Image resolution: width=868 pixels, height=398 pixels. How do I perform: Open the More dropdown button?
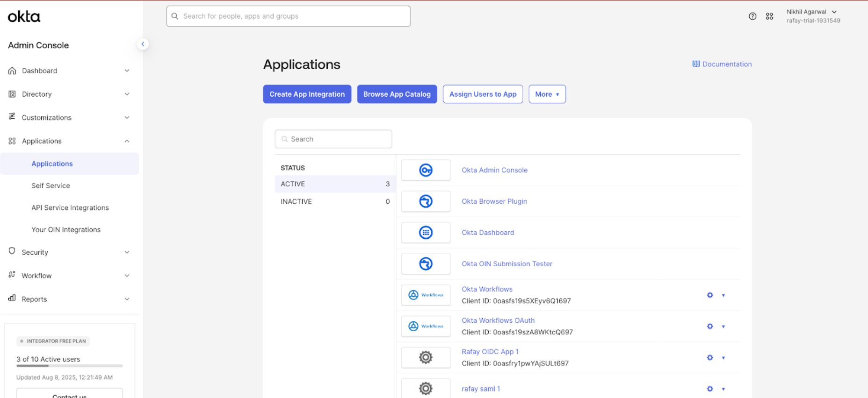[547, 94]
